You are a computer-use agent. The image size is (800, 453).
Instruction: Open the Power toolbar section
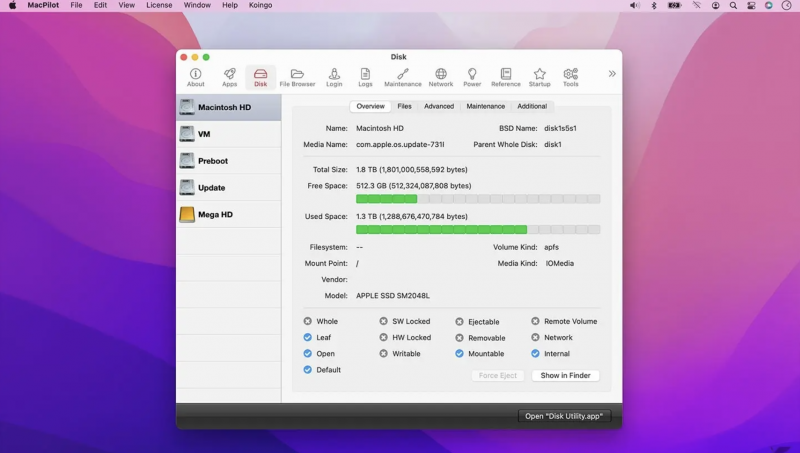[x=472, y=78]
